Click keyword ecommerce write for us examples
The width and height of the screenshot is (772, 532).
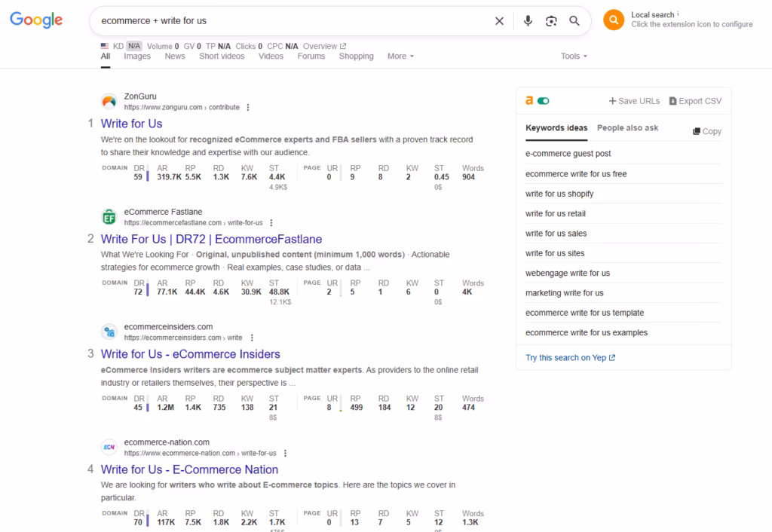(x=587, y=332)
